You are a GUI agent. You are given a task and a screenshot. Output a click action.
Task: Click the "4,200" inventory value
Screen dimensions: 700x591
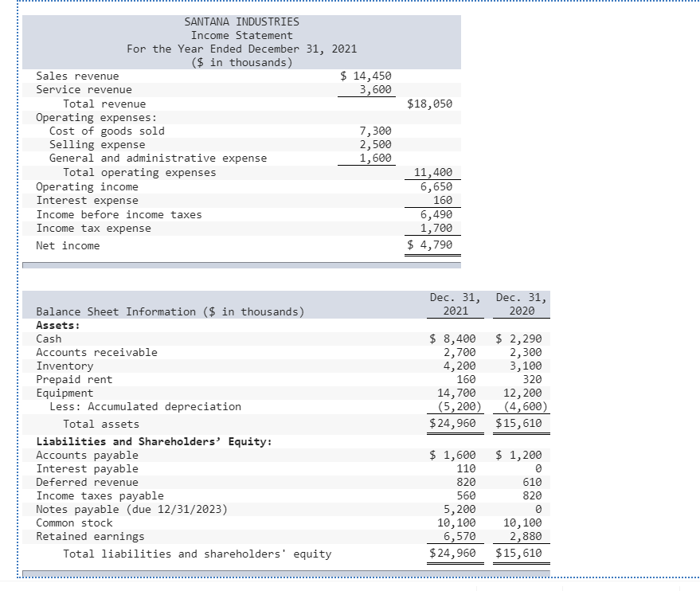[459, 366]
